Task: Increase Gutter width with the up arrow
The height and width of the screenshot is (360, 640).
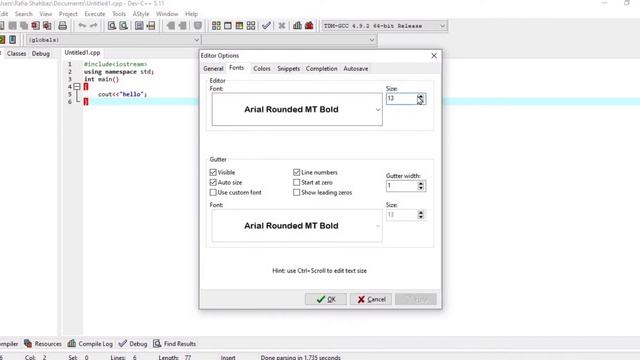Action: tap(420, 184)
